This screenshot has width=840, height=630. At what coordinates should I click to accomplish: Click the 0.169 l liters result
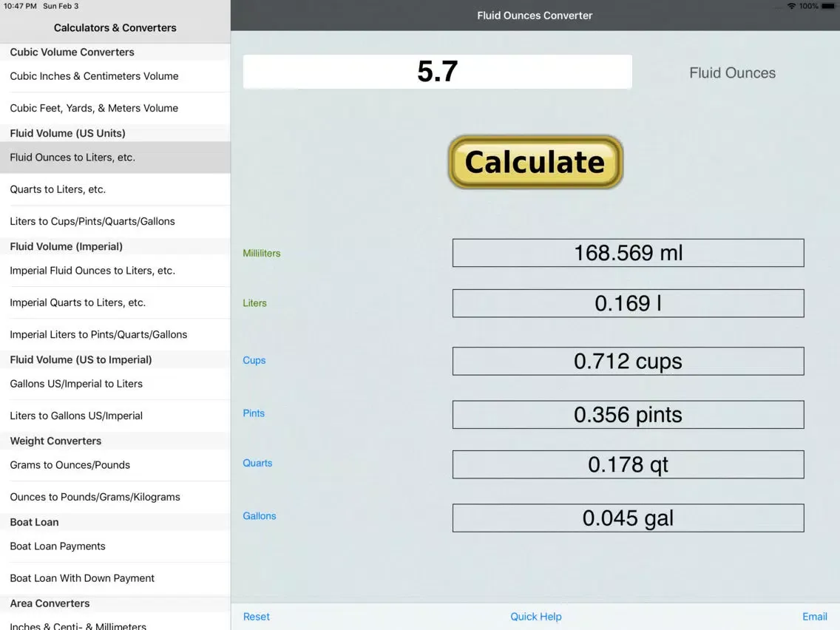628,303
